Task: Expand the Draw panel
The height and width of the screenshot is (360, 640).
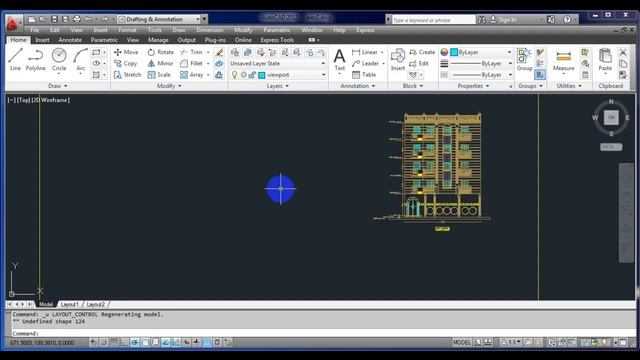Action: click(x=58, y=86)
